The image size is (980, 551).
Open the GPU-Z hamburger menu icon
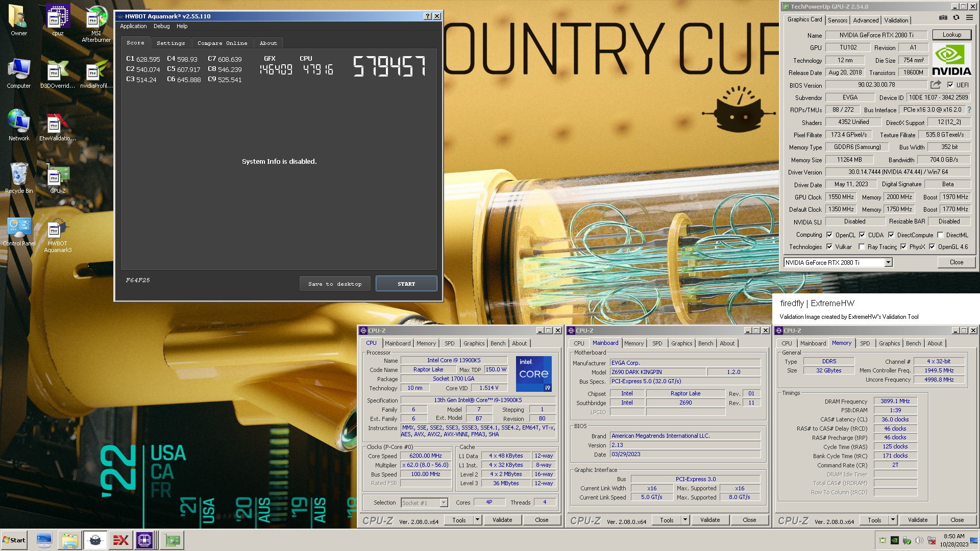click(x=969, y=18)
